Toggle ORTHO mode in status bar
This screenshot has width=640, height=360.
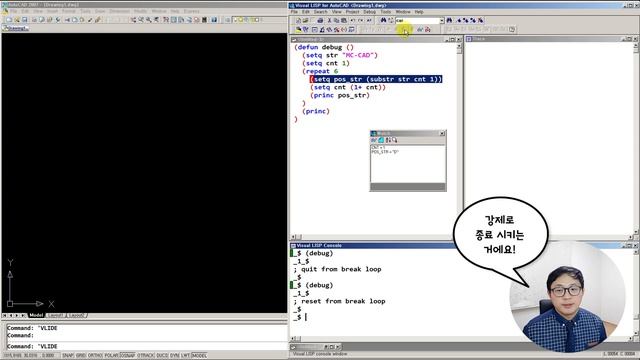(x=95, y=356)
